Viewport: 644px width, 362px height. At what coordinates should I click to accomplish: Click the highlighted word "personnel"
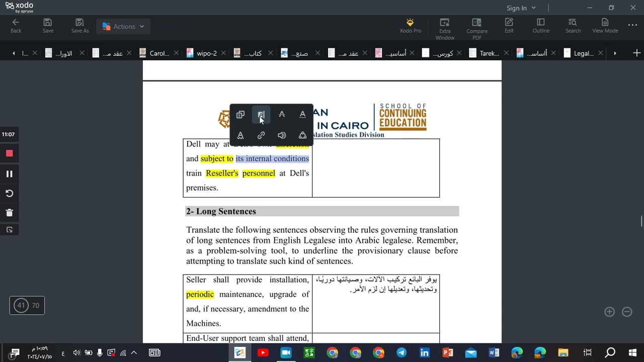click(x=259, y=173)
